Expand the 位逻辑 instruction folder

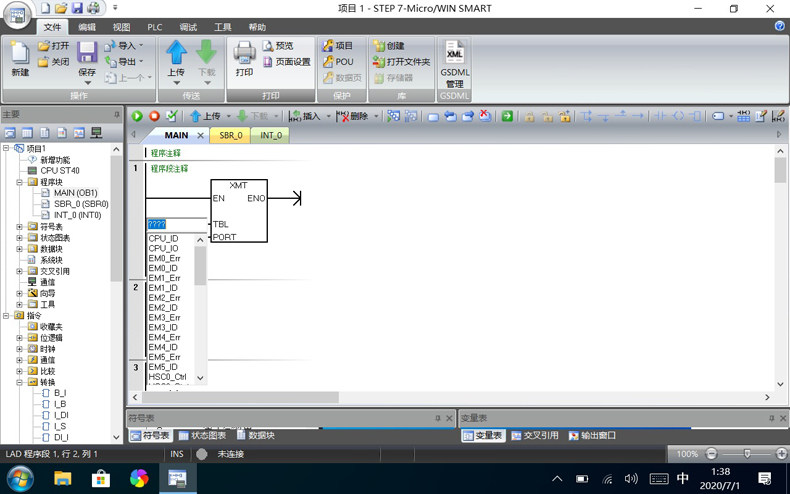pyautogui.click(x=19, y=338)
